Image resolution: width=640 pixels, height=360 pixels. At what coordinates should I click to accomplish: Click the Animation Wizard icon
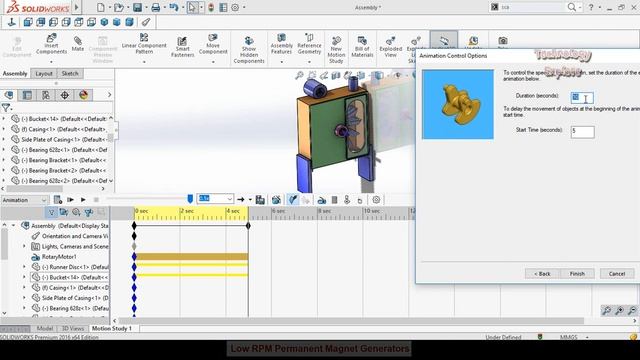276,200
